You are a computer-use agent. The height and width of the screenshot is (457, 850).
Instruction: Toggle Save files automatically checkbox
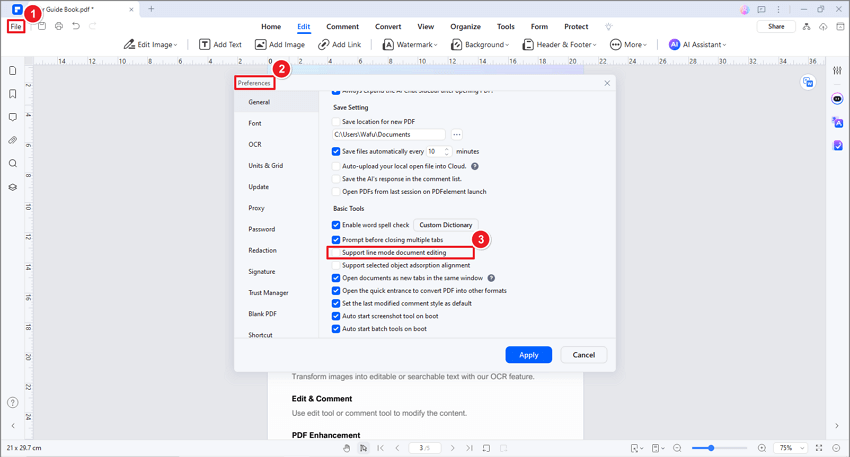click(x=336, y=151)
